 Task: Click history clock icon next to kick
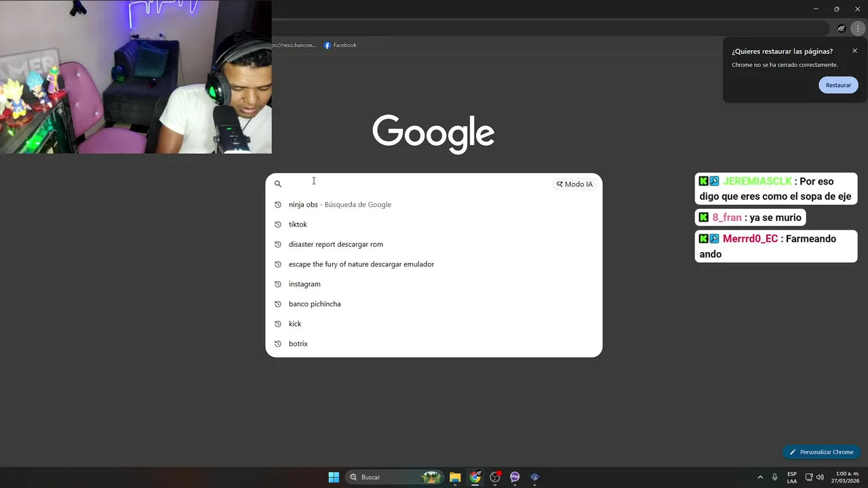277,324
